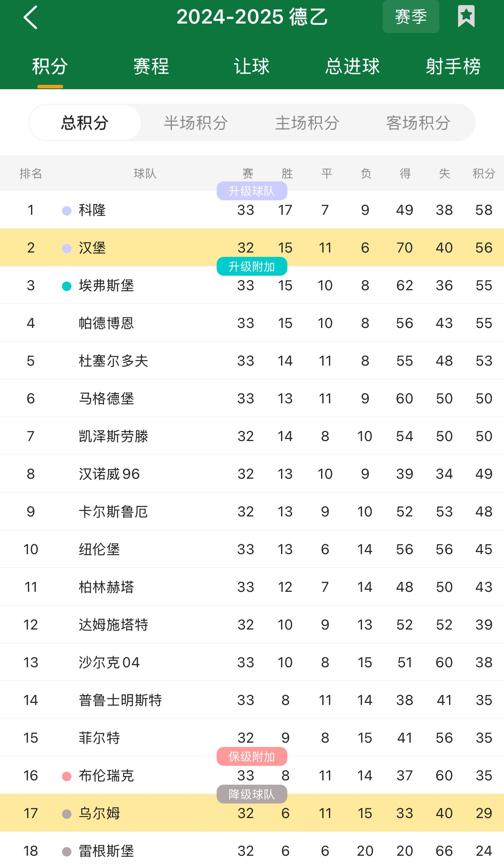The height and width of the screenshot is (864, 504).
Task: Select the 客场积分 filter
Action: pyautogui.click(x=418, y=123)
